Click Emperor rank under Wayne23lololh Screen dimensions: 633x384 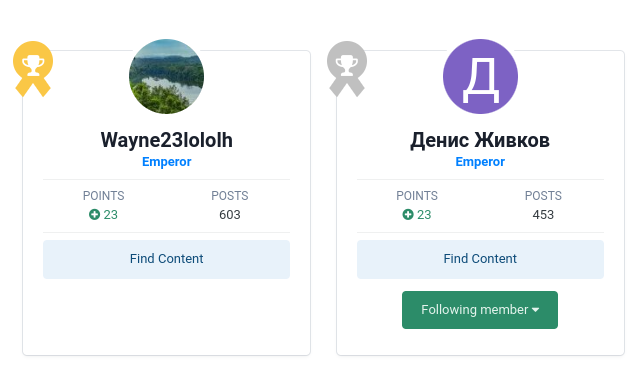(166, 162)
